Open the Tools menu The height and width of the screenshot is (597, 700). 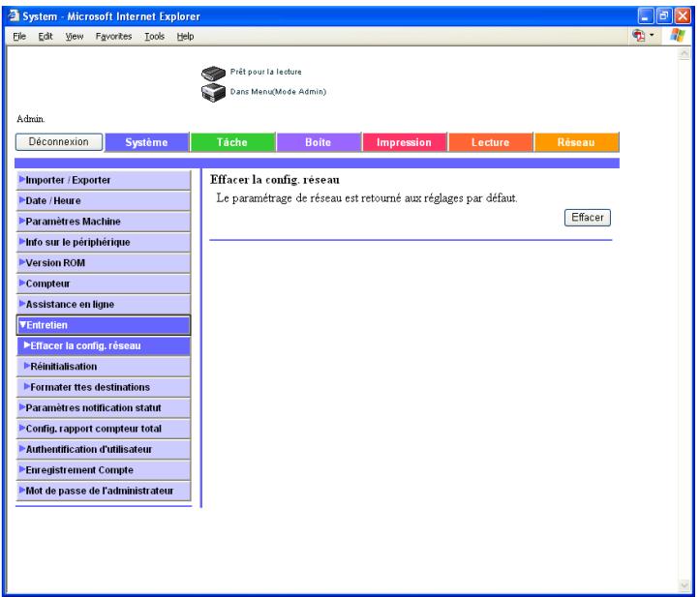(x=154, y=36)
